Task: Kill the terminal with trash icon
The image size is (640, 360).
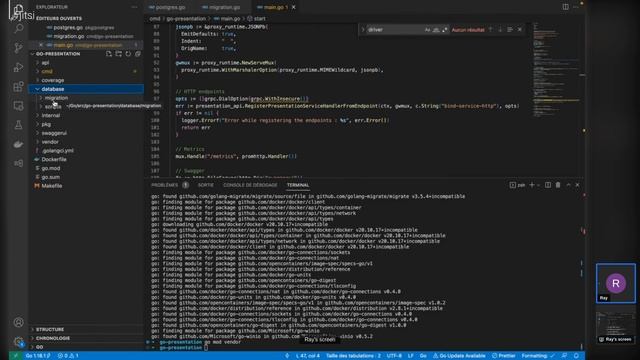Action: [558, 185]
